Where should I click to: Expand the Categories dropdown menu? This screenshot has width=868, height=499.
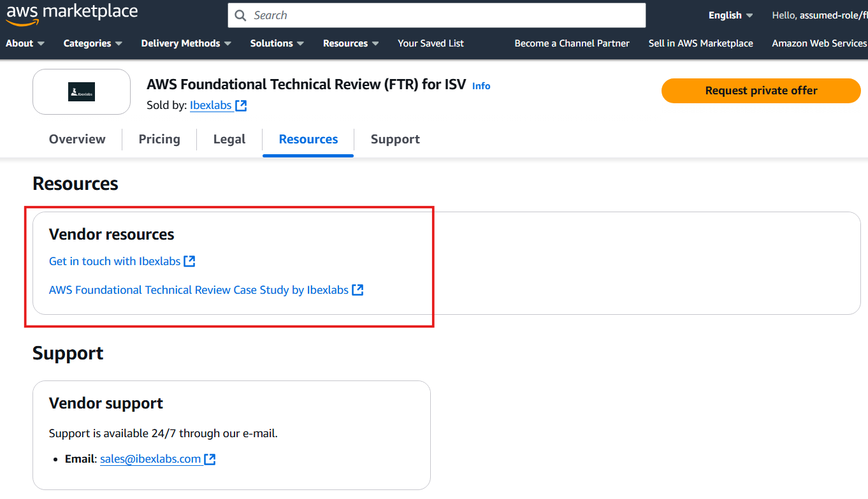pos(92,43)
